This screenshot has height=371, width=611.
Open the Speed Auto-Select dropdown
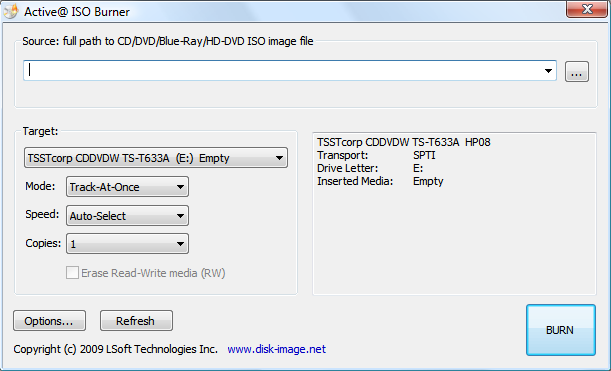point(127,216)
